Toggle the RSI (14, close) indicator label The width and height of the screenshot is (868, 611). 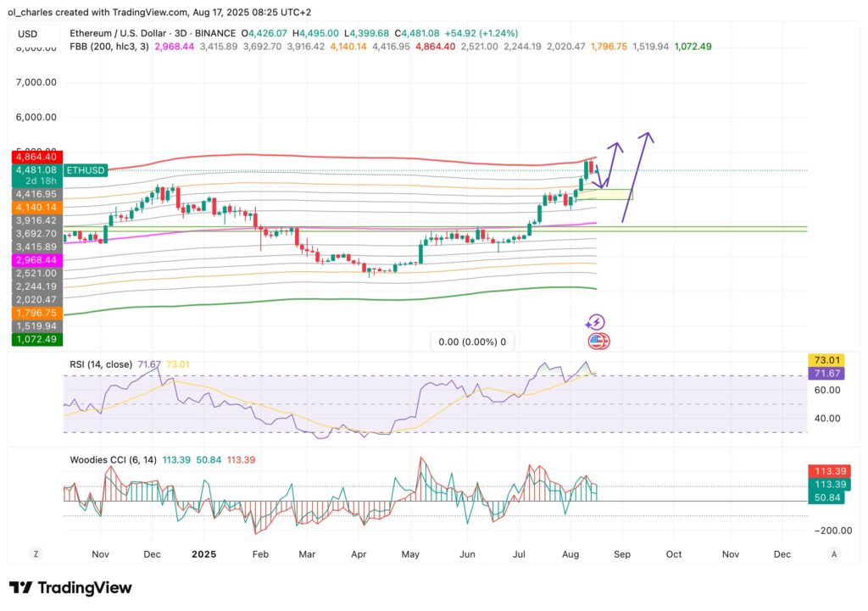[102, 363]
